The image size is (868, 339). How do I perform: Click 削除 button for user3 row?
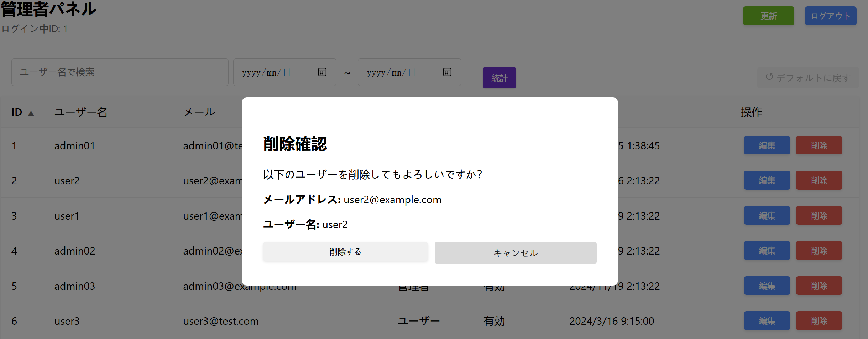819,320
